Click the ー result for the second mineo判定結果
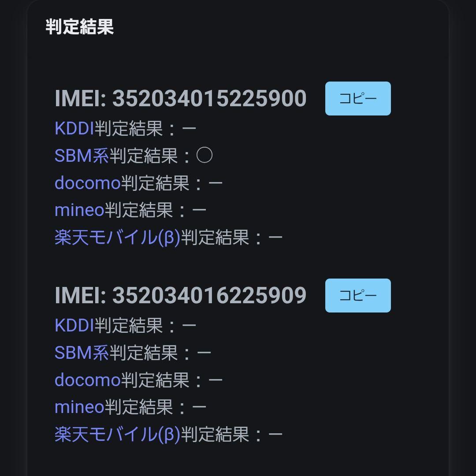 tap(198, 406)
